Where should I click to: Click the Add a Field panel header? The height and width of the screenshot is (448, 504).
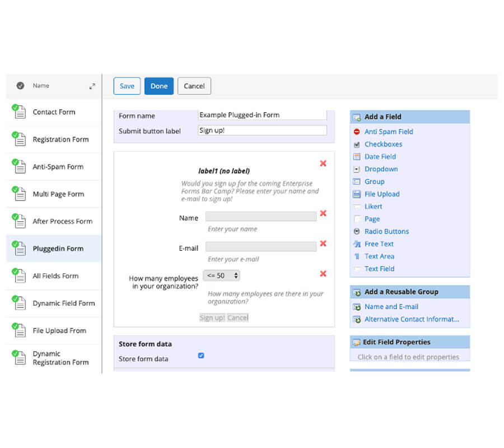point(410,117)
